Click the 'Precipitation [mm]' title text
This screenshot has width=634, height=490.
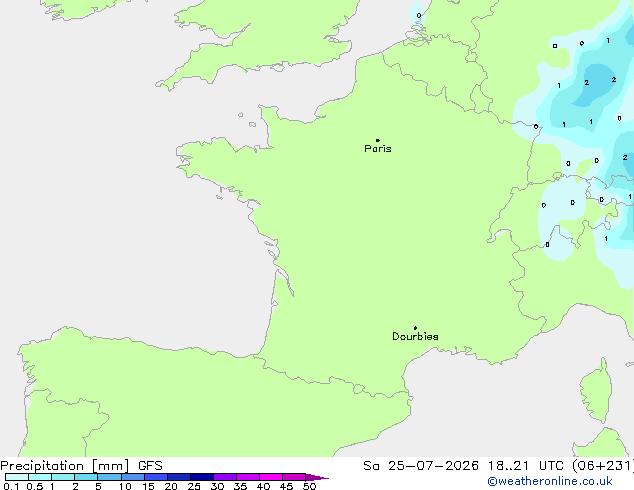65,466
